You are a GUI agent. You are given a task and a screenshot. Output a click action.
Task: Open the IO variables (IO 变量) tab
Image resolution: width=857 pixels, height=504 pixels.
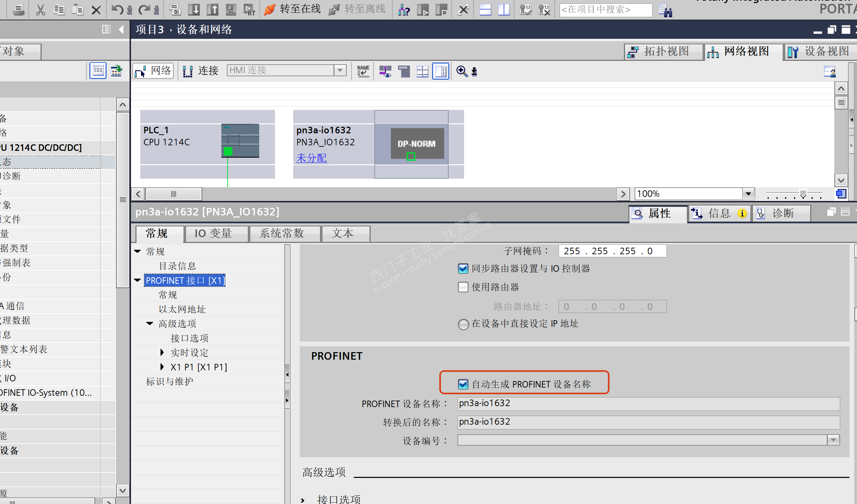point(213,234)
